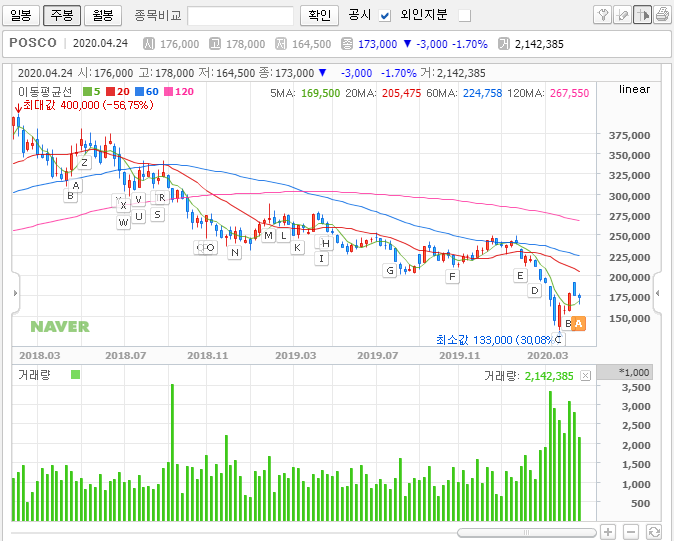Open disclosure marker N
Image resolution: width=674 pixels, height=541 pixels.
235,252
